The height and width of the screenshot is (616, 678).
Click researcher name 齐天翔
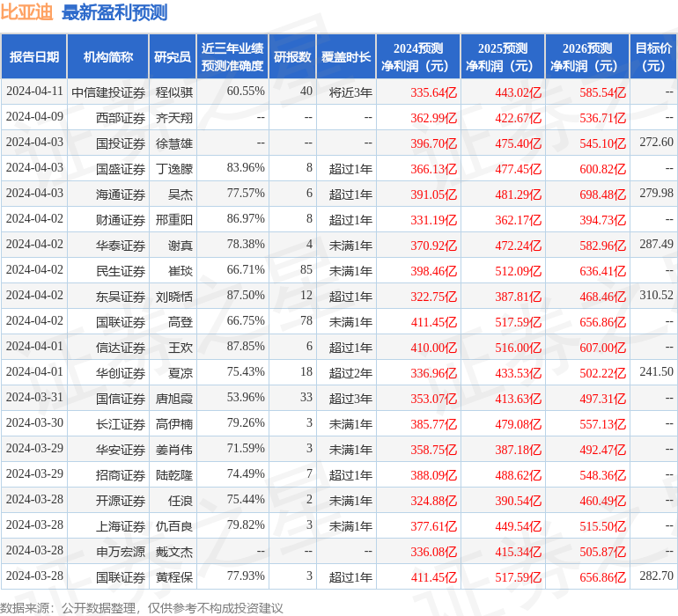click(x=174, y=118)
